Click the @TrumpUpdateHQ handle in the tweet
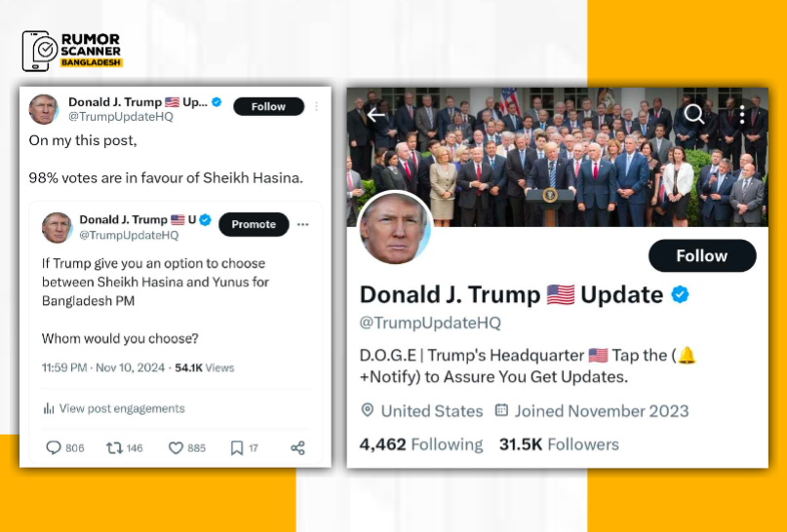This screenshot has height=532, width=787. pos(121,117)
